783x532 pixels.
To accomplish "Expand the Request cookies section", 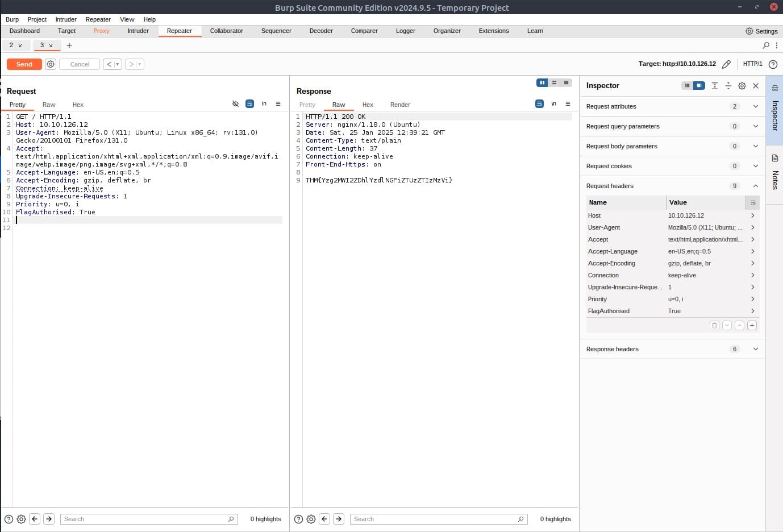I will [755, 166].
